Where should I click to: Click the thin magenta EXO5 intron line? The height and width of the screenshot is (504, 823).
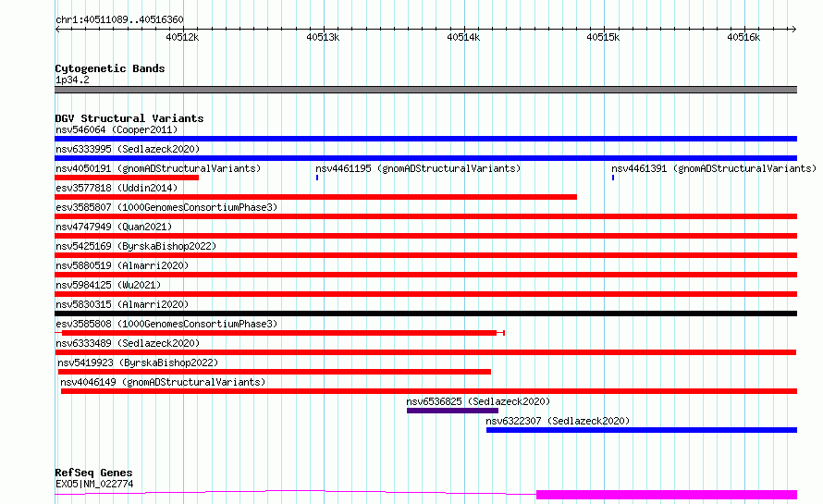click(x=296, y=491)
